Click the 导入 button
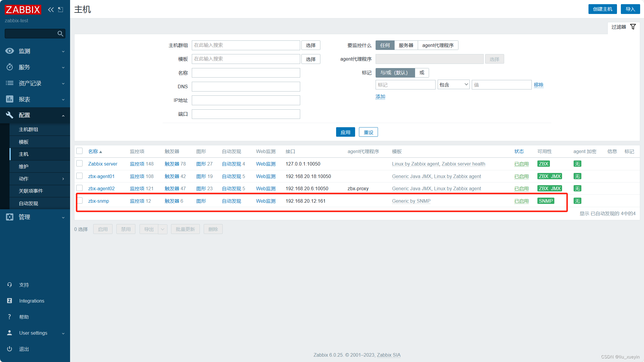The image size is (644, 362). (630, 9)
